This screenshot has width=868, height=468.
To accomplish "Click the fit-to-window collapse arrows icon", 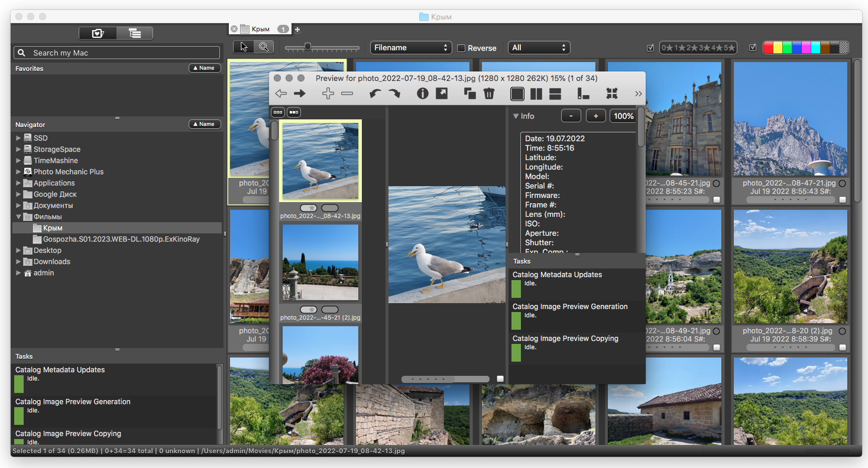I will click(611, 93).
